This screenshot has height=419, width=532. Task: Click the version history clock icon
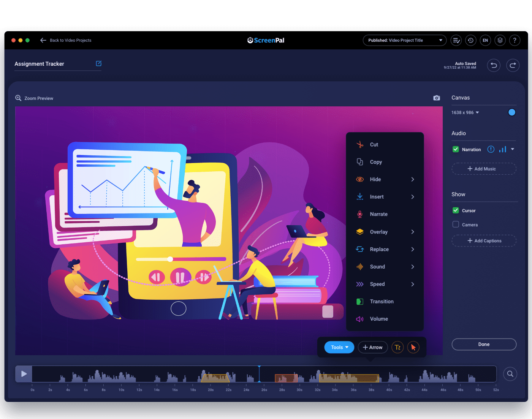coord(470,40)
